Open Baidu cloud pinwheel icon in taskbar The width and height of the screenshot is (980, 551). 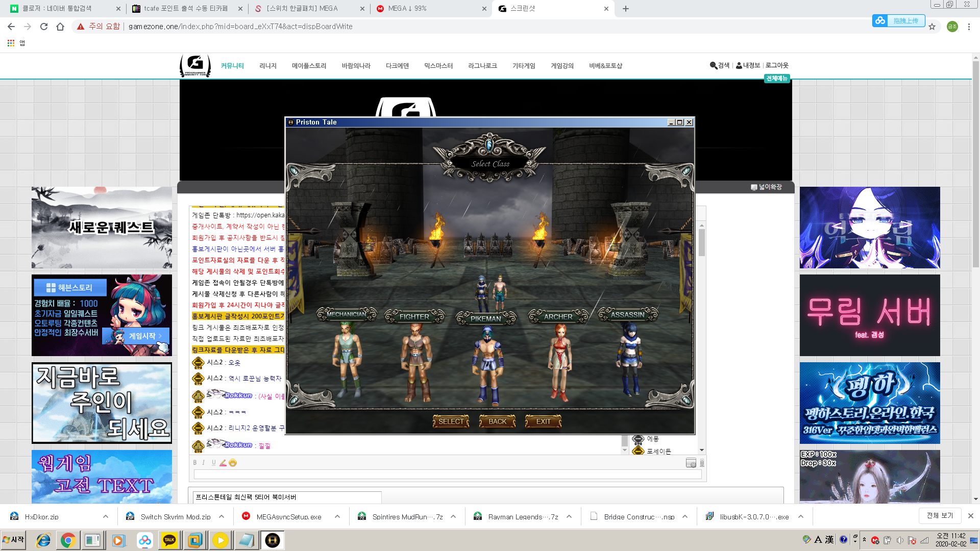tap(145, 540)
